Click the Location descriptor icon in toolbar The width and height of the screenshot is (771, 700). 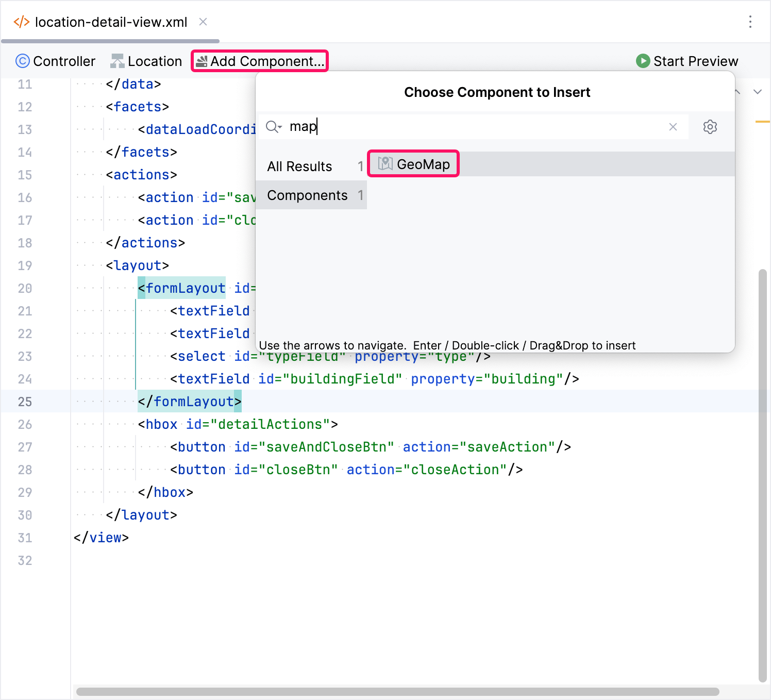(x=118, y=61)
